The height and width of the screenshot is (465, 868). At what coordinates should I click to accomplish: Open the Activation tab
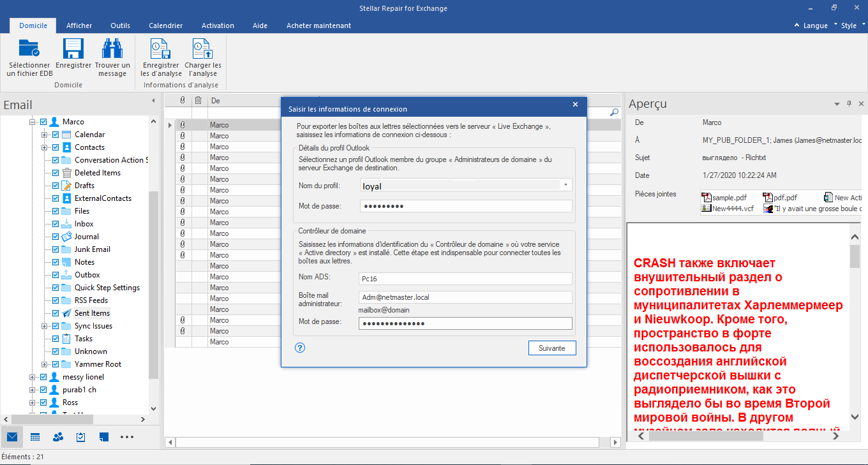point(218,26)
